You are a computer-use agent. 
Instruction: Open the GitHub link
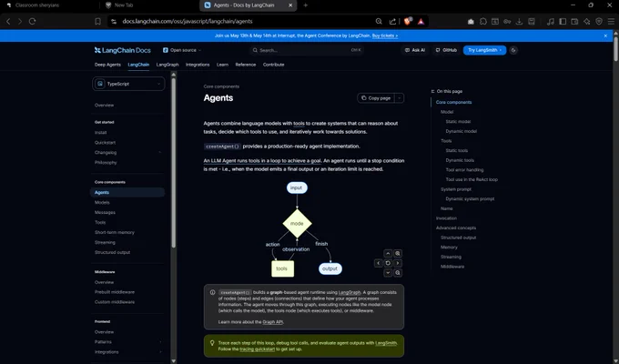[446, 50]
